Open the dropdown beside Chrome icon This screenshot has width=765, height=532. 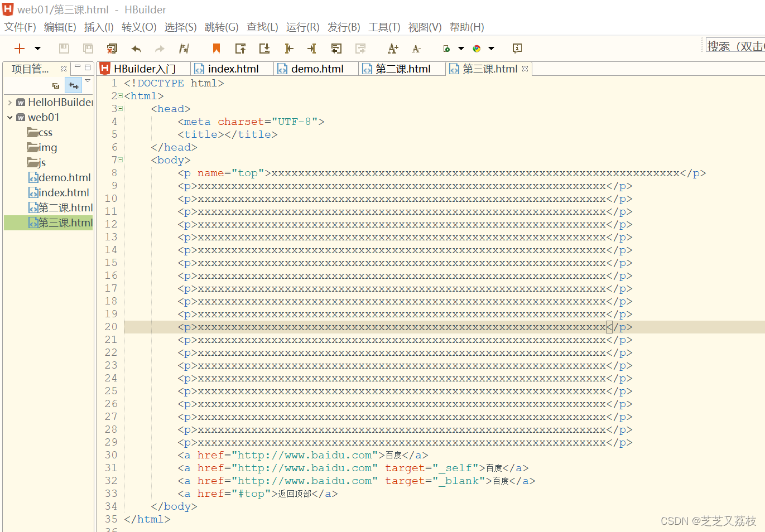491,49
